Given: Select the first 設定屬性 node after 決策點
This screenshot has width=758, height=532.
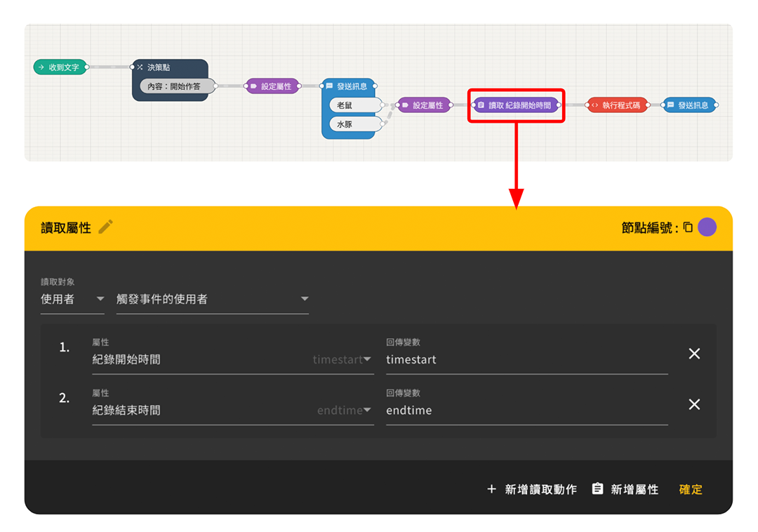Looking at the screenshot, I should click(x=272, y=86).
